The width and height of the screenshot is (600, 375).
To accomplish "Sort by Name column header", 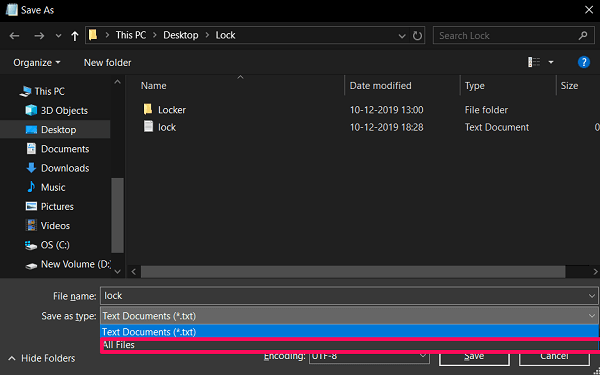I will [x=153, y=86].
